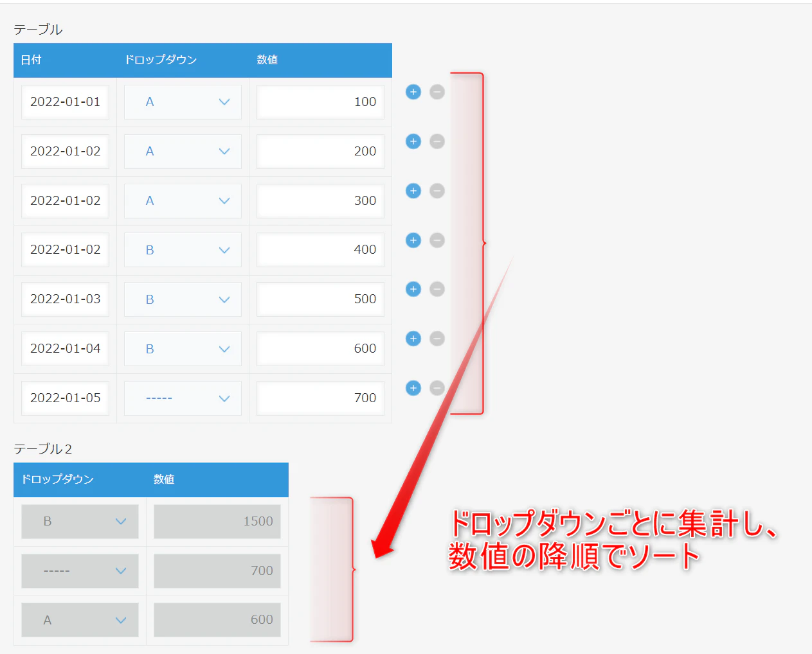Open the dropdown in the 300 value row
Image resolution: width=812 pixels, height=654 pixels.
183,201
